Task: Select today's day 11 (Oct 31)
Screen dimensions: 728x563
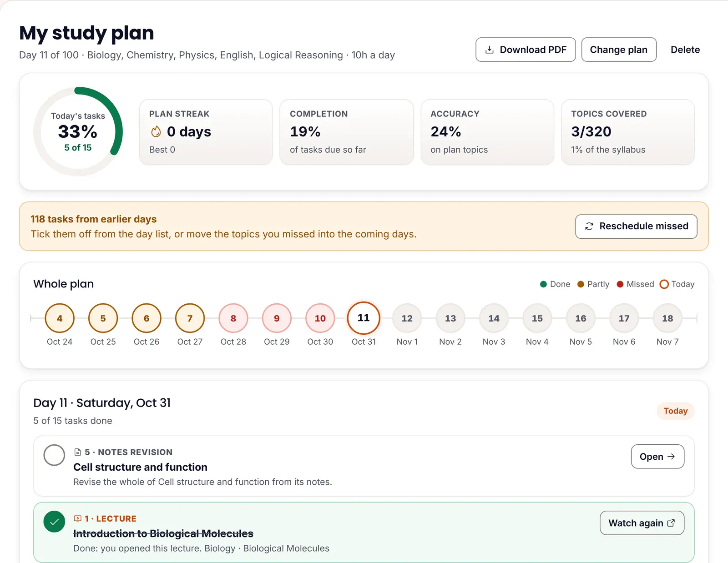Action: tap(364, 318)
